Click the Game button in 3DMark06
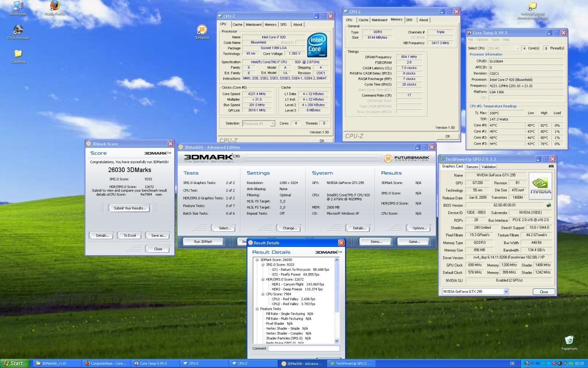The width and height of the screenshot is (588, 368). click(x=414, y=242)
